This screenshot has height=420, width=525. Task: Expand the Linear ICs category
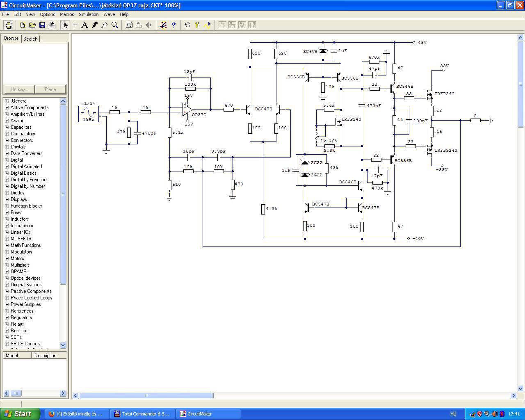tap(7, 232)
